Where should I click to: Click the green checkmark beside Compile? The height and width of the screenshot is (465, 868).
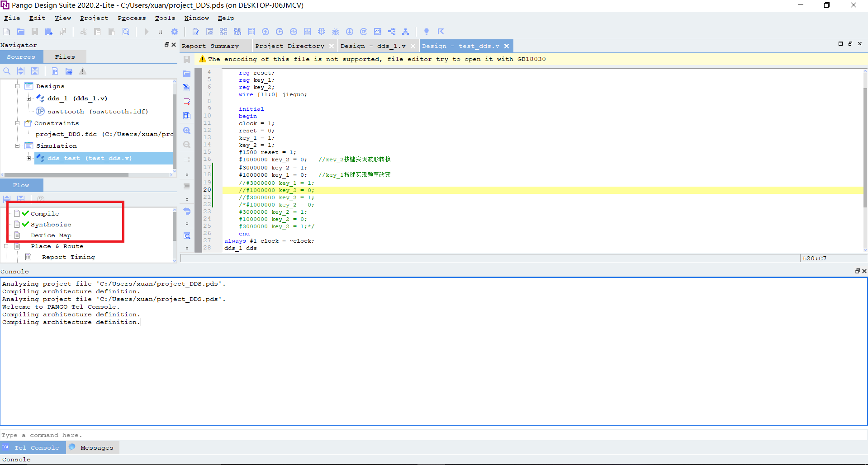pyautogui.click(x=26, y=213)
